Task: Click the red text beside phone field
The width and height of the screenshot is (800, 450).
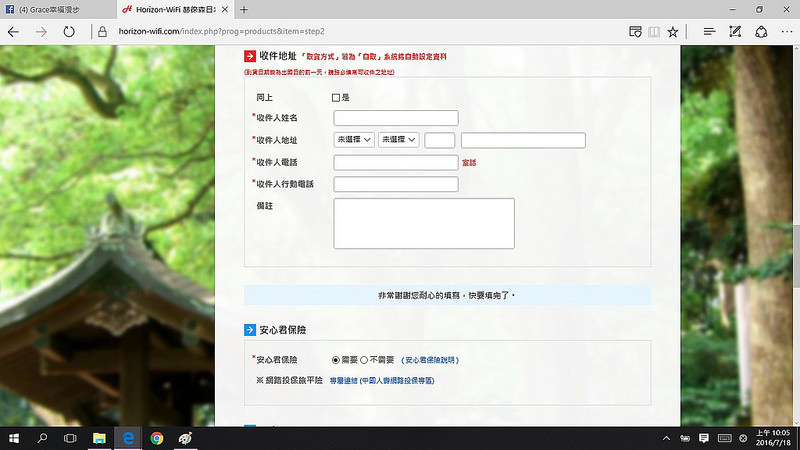Action: 469,163
